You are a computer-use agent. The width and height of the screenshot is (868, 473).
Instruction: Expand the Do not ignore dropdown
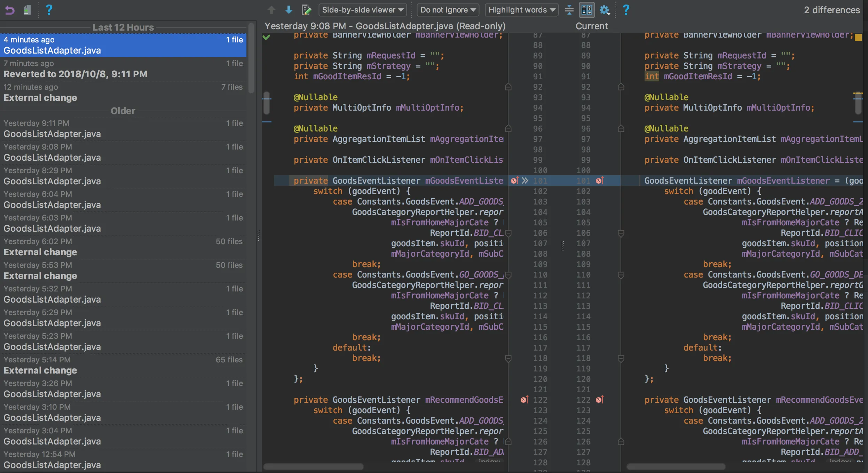pos(448,10)
